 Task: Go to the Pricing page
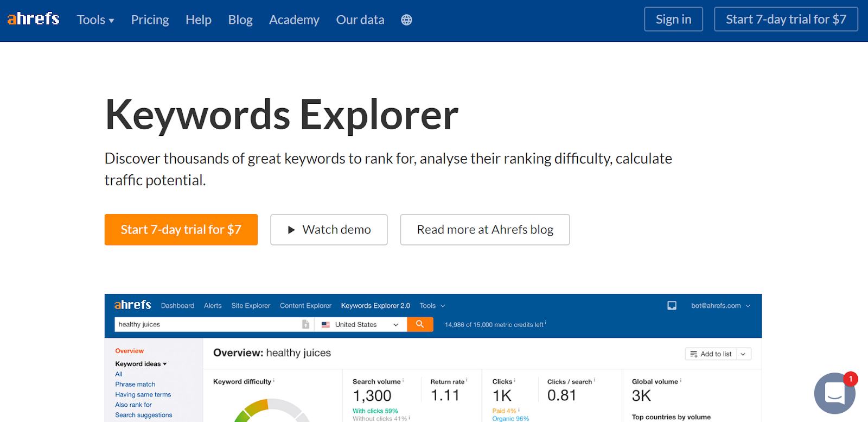point(150,20)
